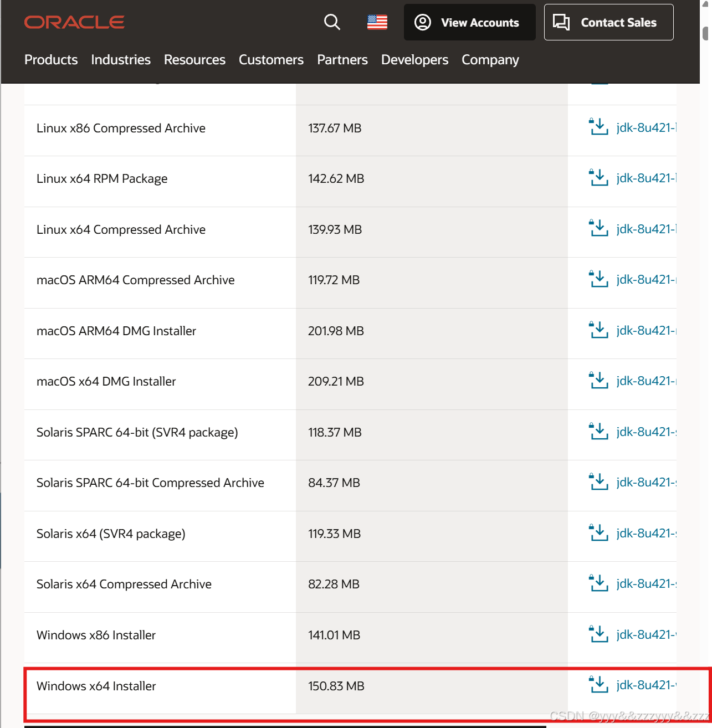Screen dimensions: 712x728
Task: Open the Customers menu
Action: coord(271,60)
